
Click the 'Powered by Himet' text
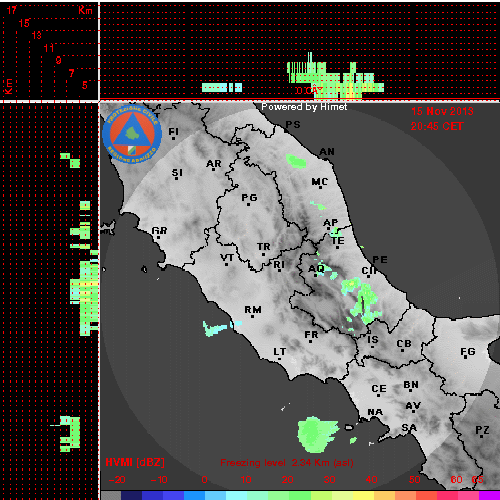(x=304, y=107)
